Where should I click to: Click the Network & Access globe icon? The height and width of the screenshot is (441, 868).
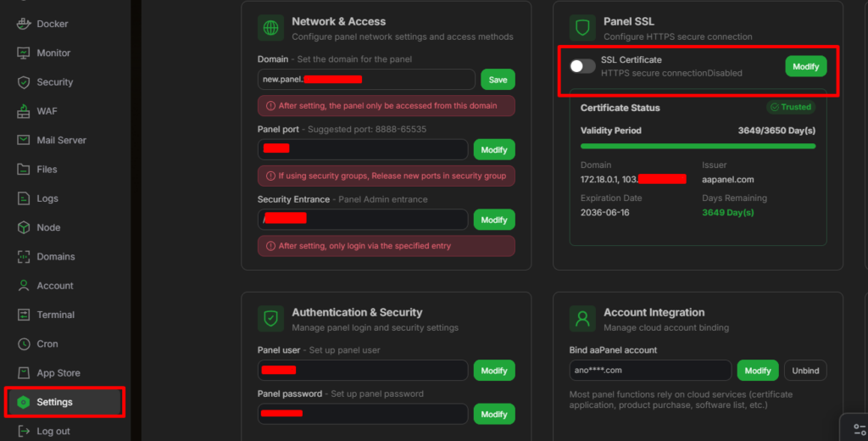tap(270, 28)
